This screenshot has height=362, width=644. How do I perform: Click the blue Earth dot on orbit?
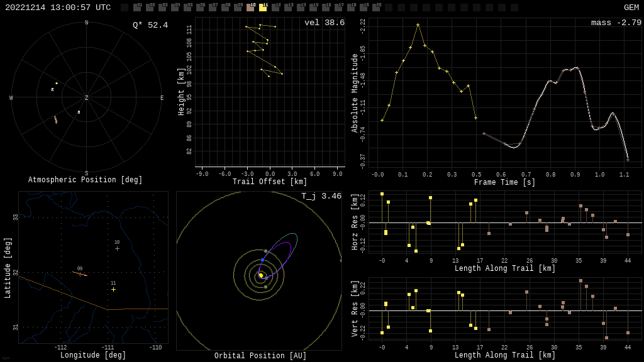pyautogui.click(x=262, y=260)
